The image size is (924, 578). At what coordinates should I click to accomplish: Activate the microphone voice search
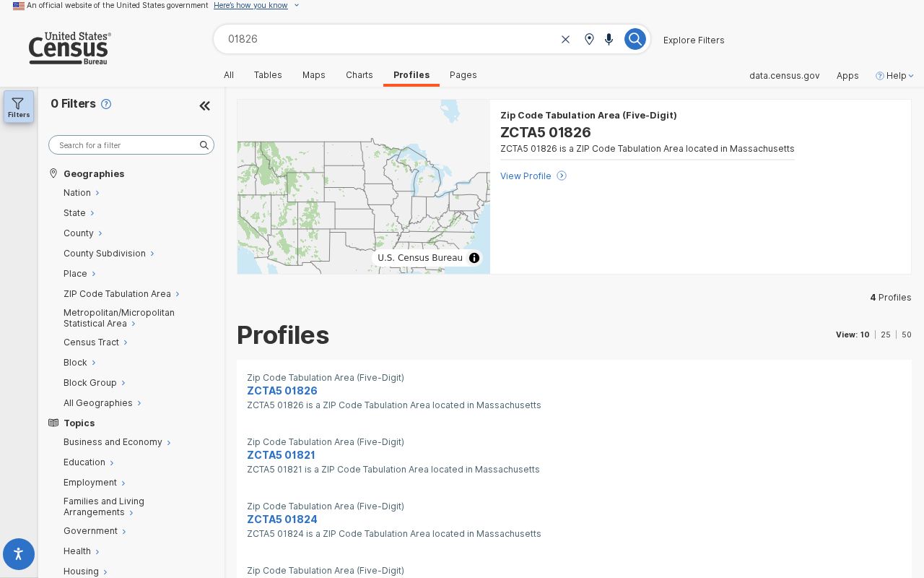[x=609, y=39]
